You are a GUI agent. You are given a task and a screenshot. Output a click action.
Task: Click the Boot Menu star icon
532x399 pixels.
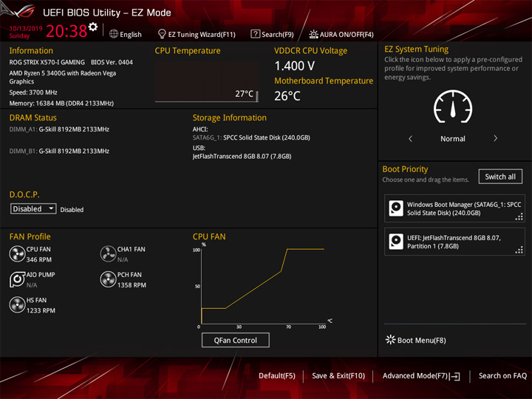391,340
